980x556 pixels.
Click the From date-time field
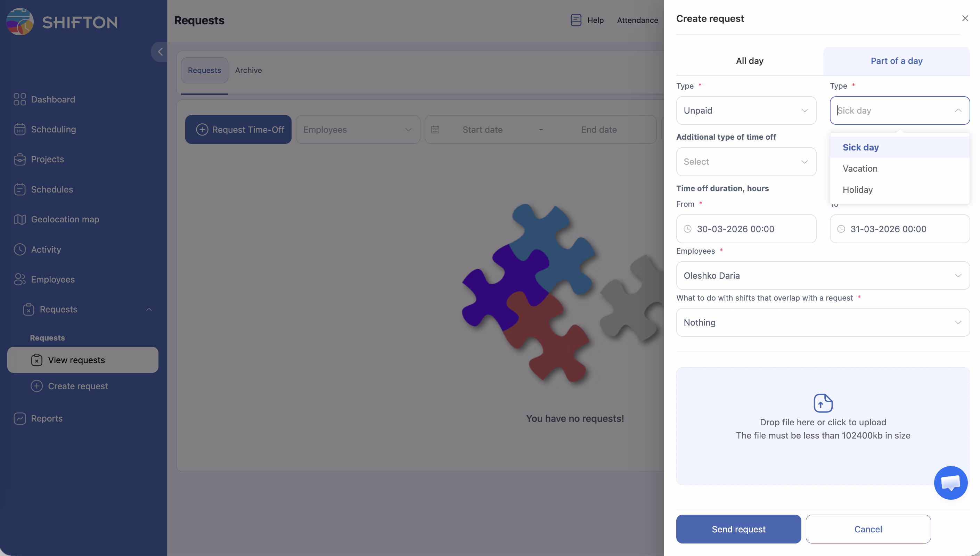tap(745, 229)
